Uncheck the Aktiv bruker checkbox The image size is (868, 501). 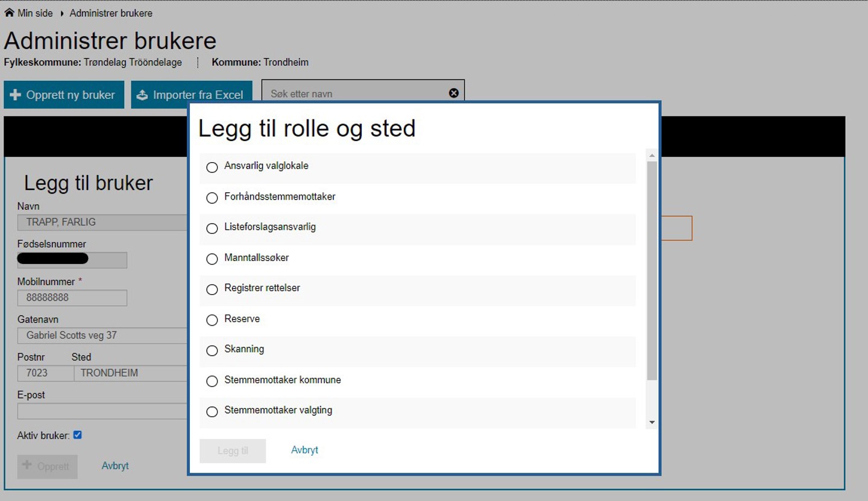77,435
